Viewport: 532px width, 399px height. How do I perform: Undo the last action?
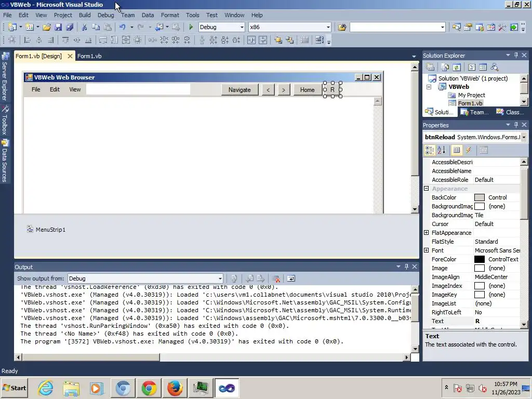(x=122, y=27)
